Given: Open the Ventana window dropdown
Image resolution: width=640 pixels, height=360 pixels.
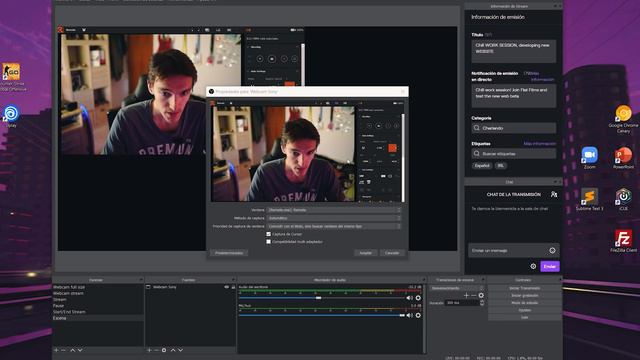Looking at the screenshot, I should tap(334, 210).
